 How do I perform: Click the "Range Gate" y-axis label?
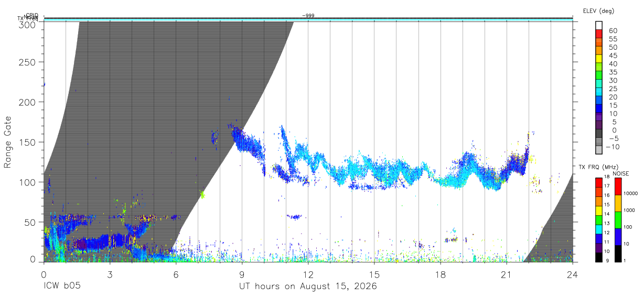point(7,142)
